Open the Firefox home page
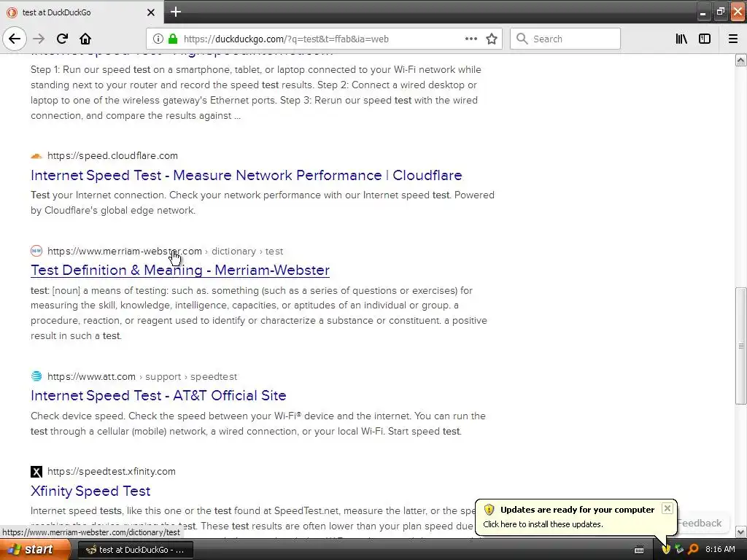This screenshot has height=560, width=747. (85, 39)
